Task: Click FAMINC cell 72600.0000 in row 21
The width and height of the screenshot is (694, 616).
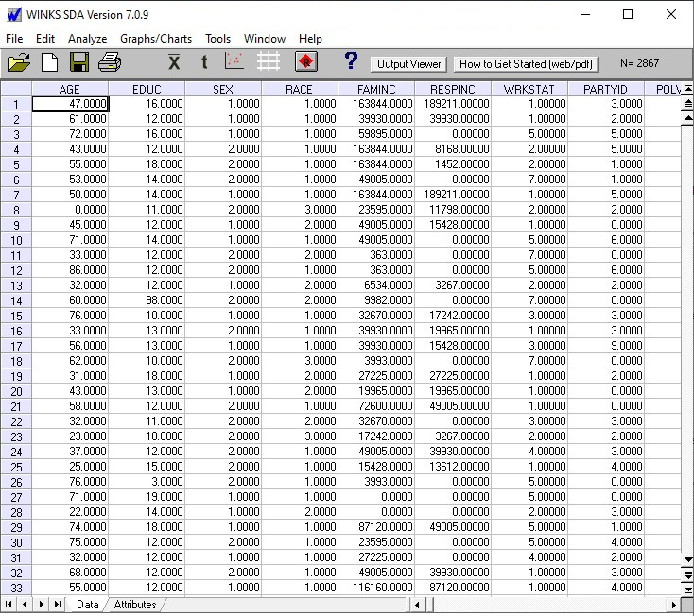Action: click(376, 406)
